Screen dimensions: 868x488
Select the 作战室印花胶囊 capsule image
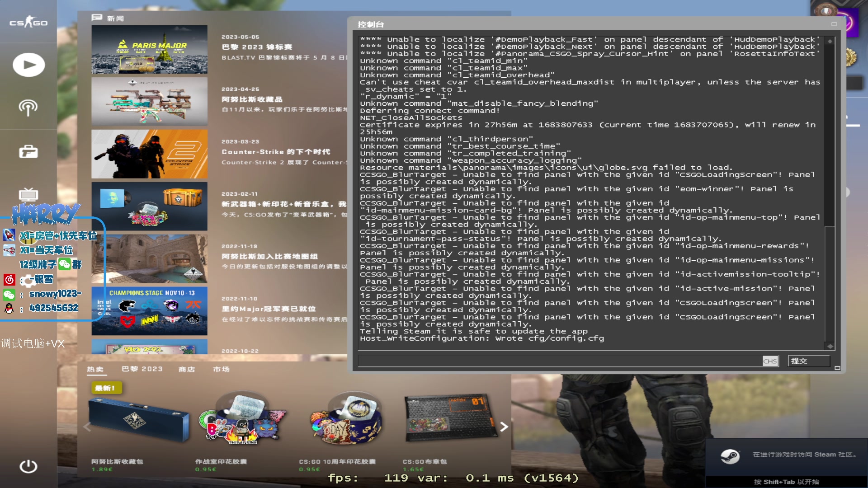click(x=243, y=419)
